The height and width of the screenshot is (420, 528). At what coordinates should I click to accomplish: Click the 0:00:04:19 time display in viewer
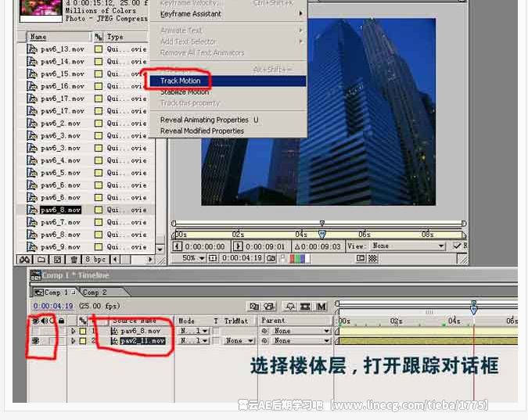coord(242,258)
